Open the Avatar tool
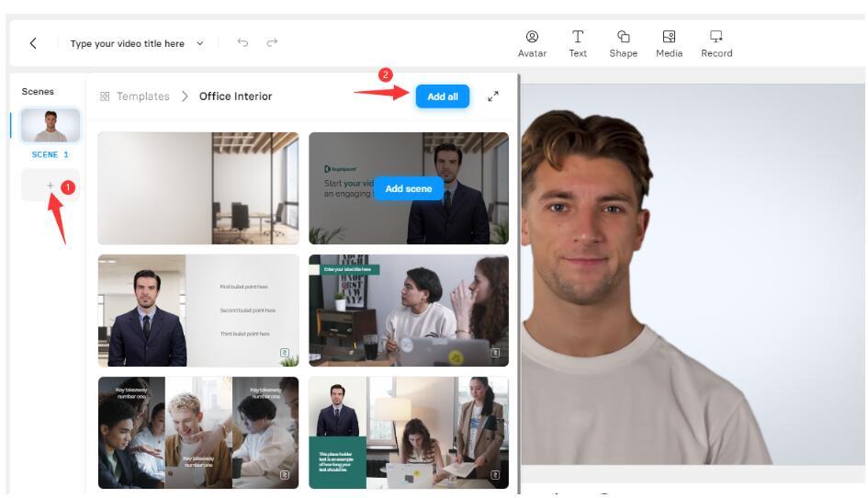Image resolution: width=868 pixels, height=498 pixels. tap(532, 44)
